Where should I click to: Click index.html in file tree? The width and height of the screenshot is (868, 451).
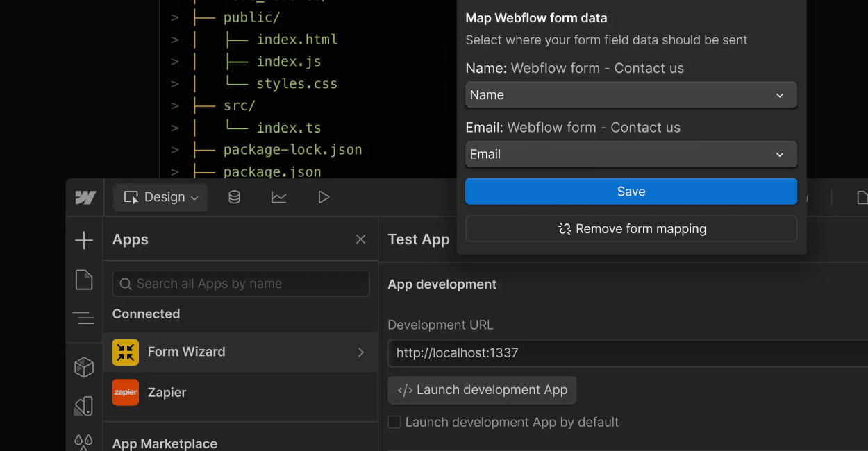pyautogui.click(x=297, y=40)
